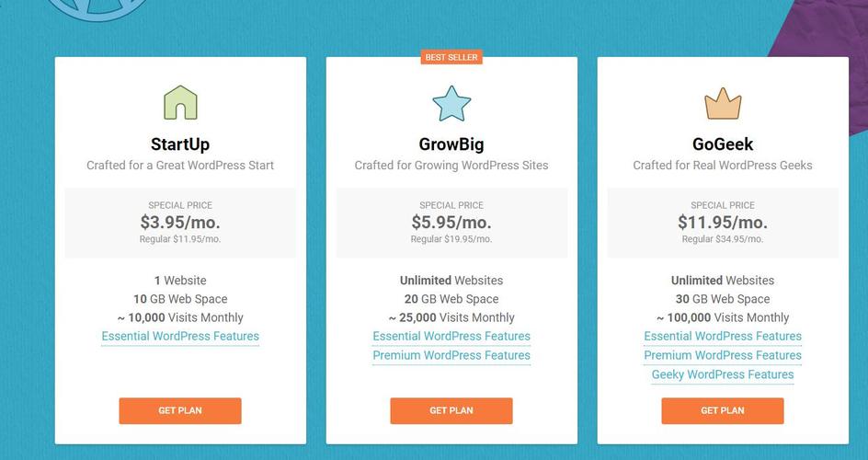Viewport: 868px width, 460px height.
Task: Click the WordPress logo at top left
Action: [x=97, y=8]
